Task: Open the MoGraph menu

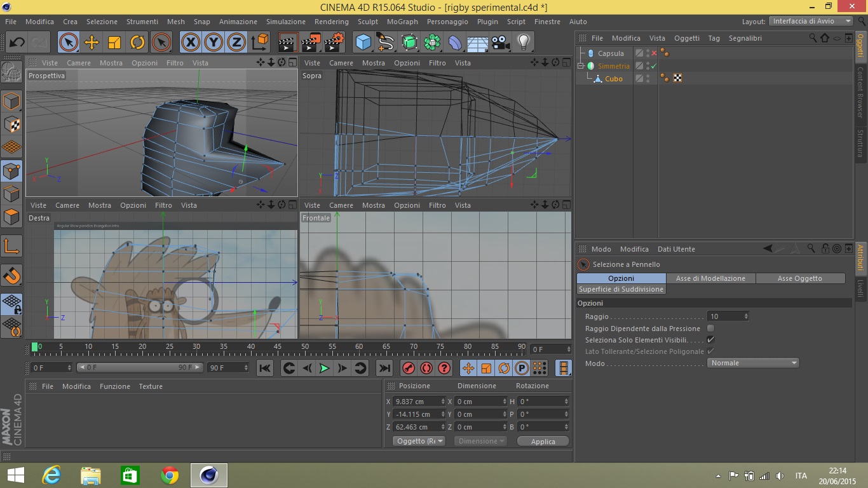Action: (402, 22)
